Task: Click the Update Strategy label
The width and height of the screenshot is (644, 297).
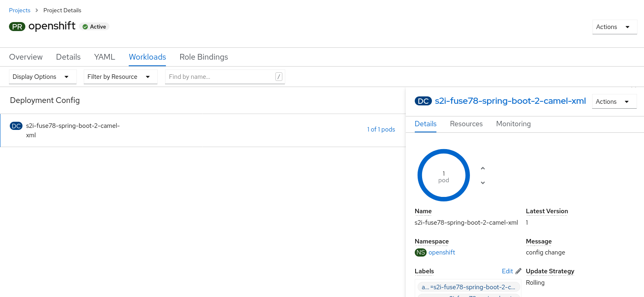Action: pyautogui.click(x=550, y=271)
